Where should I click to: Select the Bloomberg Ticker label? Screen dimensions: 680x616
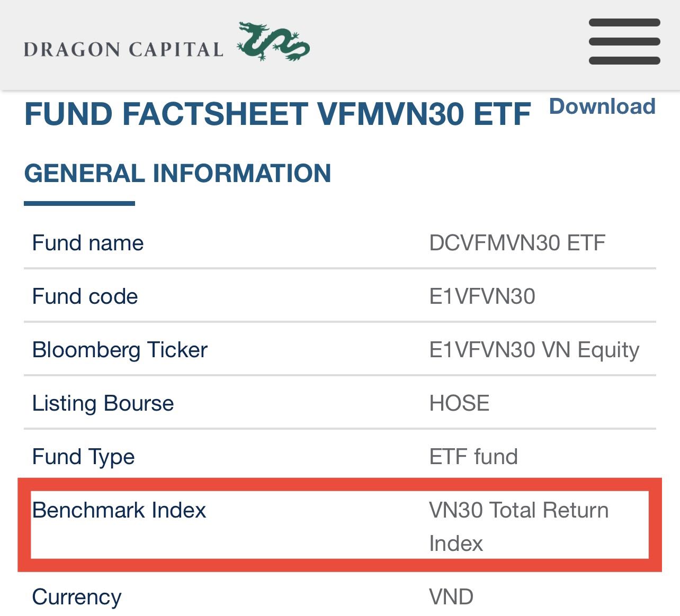coord(120,350)
